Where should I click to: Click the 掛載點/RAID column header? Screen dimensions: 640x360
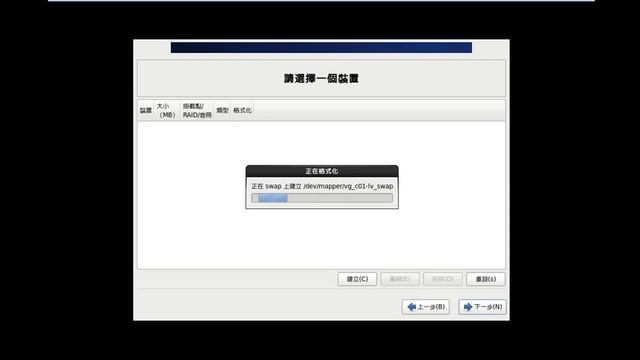pyautogui.click(x=197, y=111)
